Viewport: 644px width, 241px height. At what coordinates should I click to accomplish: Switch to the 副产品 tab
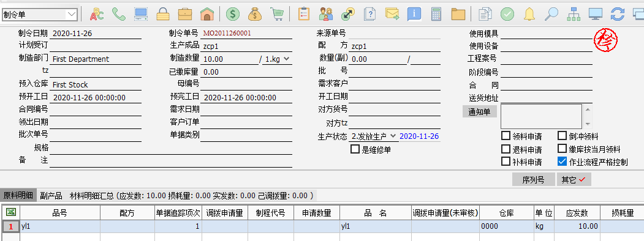click(51, 196)
